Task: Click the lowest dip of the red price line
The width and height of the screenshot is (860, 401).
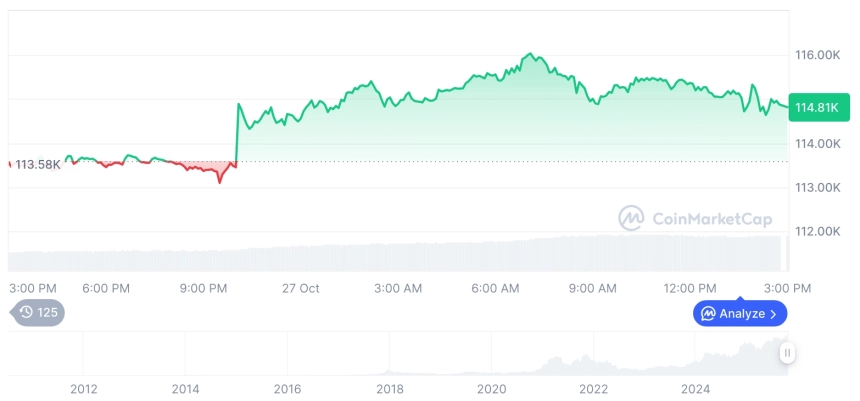Action: [220, 182]
